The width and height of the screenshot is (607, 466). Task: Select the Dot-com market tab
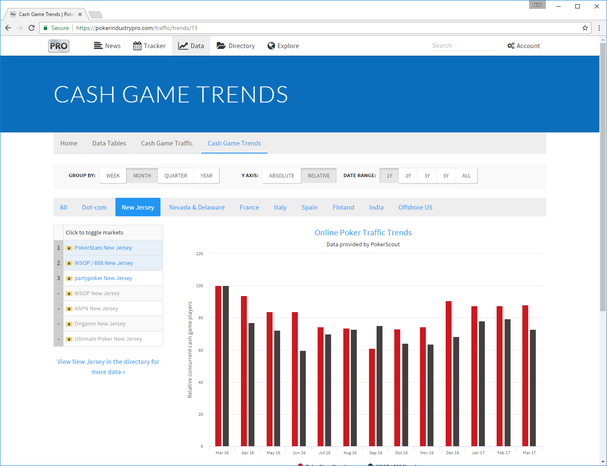(x=94, y=207)
